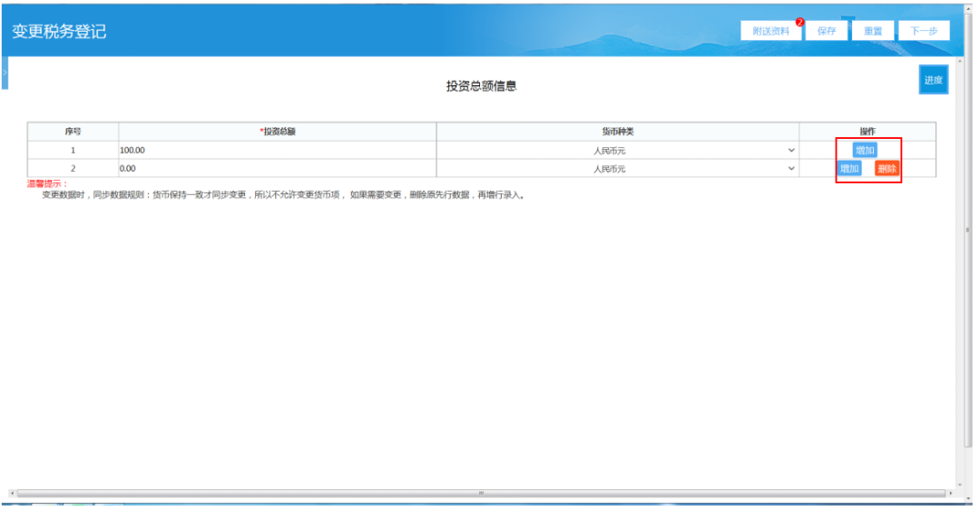Open the row 1 人民币元 currency dropdown
980x512 pixels.
click(618, 150)
